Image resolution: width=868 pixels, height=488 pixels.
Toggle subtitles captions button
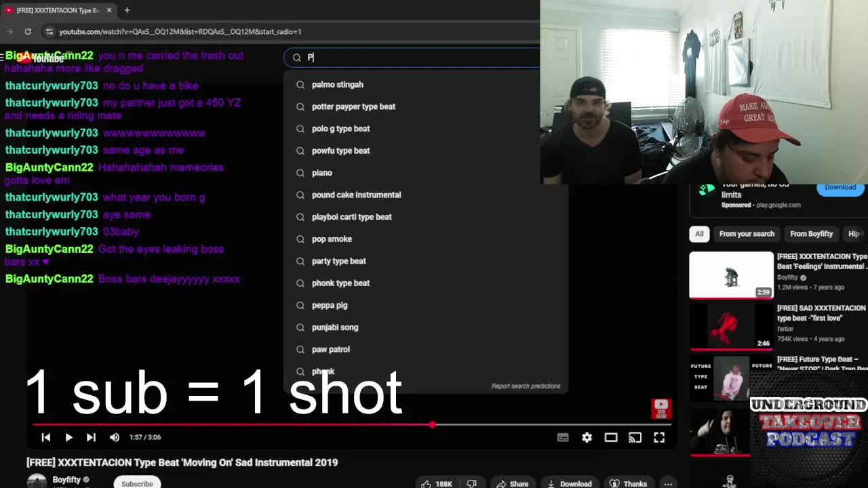point(563,437)
